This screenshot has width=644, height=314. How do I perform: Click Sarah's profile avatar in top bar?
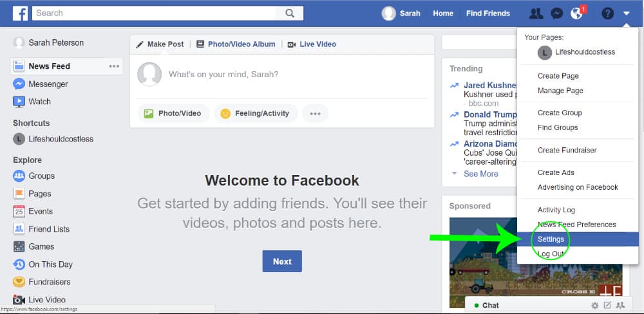pos(388,13)
